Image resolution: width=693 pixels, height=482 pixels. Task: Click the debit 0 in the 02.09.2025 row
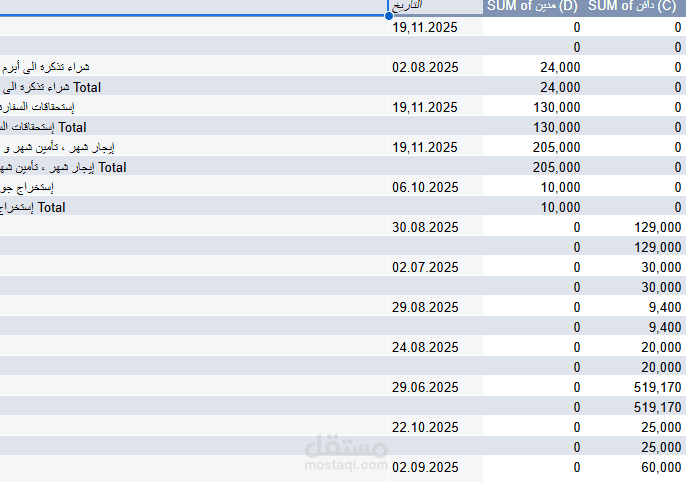577,467
